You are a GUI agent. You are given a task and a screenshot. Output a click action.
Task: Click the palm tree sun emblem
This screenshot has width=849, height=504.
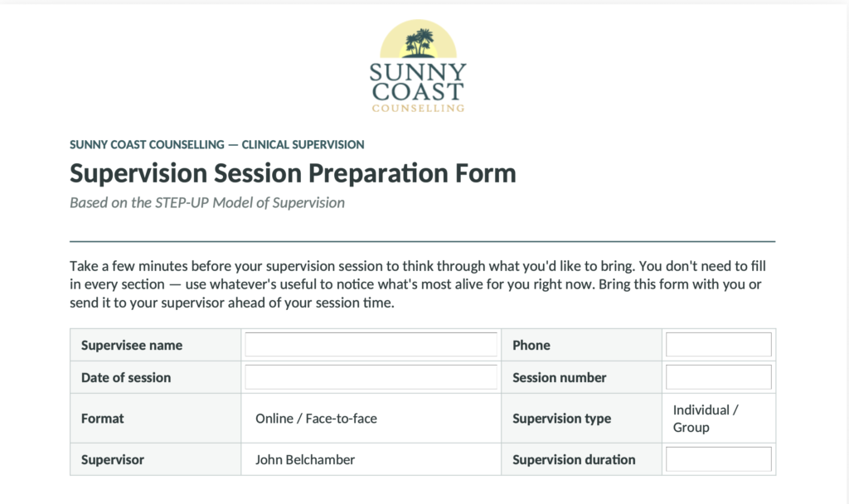click(x=418, y=39)
